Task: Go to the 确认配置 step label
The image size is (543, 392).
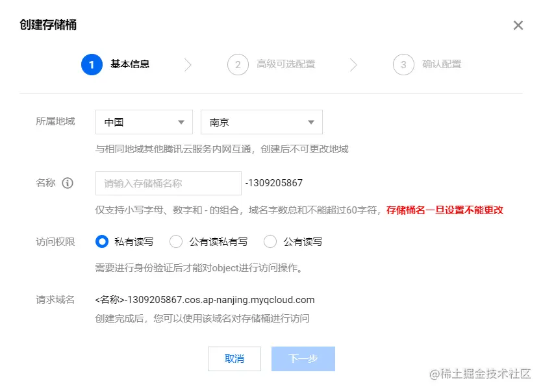Action: tap(442, 64)
